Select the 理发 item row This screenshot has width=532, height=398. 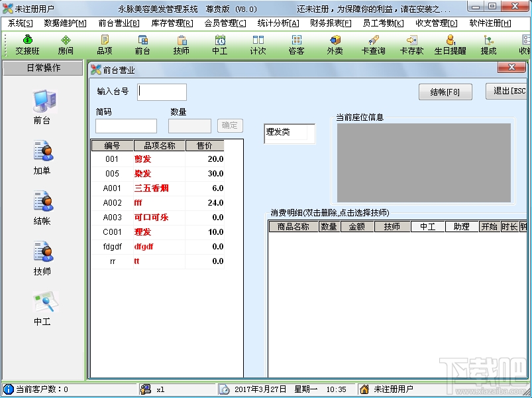(158, 232)
